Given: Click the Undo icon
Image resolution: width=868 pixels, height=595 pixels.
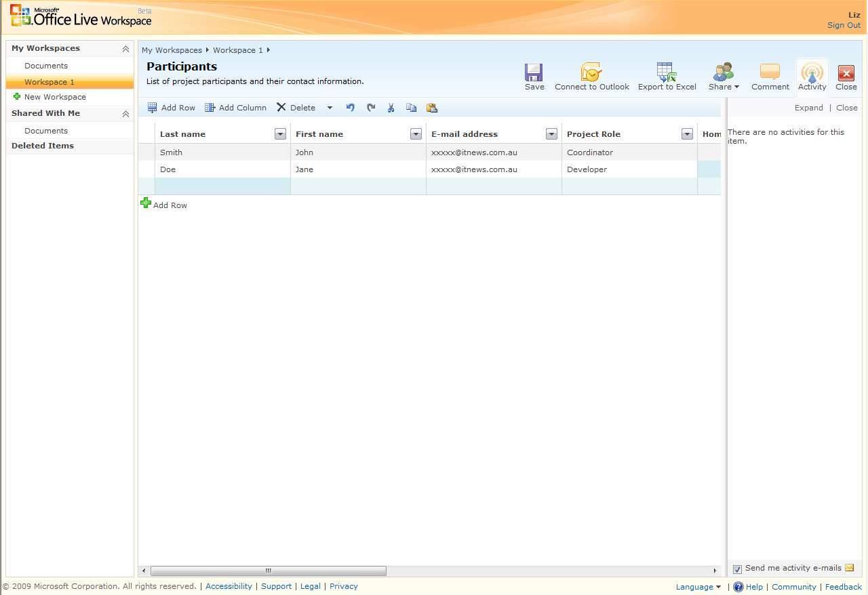Looking at the screenshot, I should point(351,107).
